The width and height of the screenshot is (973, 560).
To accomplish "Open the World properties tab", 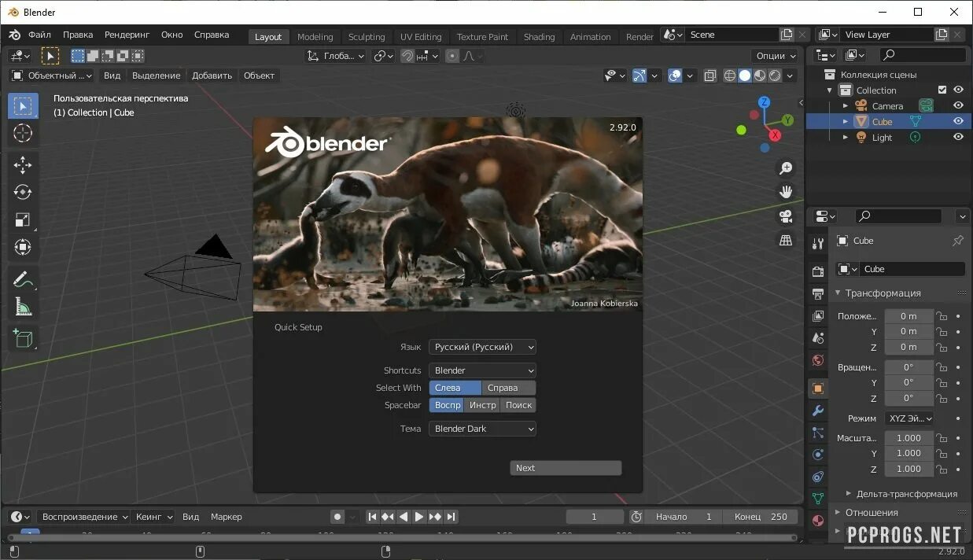I will pos(818,360).
